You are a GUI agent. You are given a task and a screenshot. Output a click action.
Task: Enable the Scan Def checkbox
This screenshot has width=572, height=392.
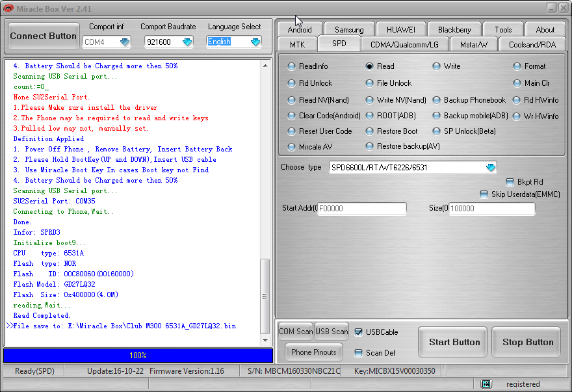click(359, 353)
